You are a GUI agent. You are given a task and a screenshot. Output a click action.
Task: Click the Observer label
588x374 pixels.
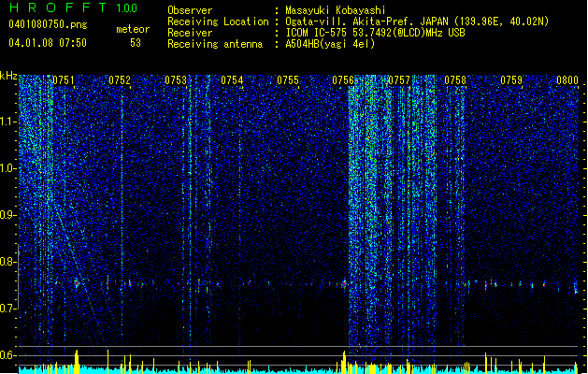tap(190, 10)
